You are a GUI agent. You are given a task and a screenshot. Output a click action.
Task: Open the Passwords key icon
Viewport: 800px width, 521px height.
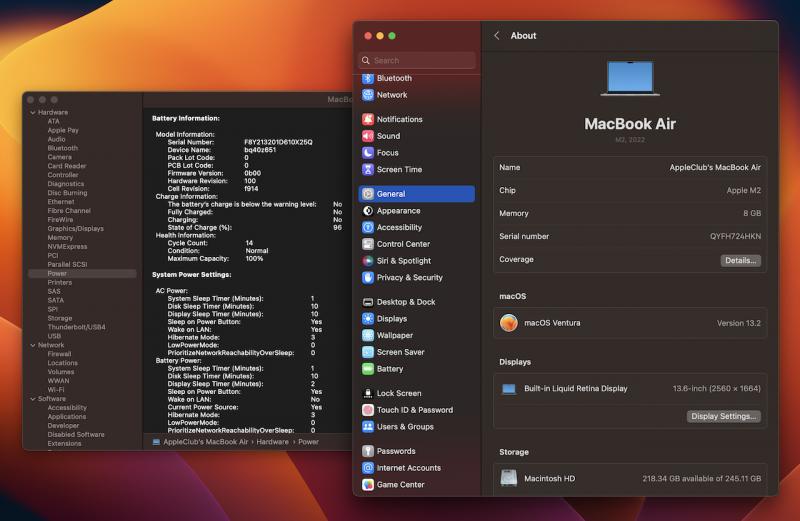coord(368,451)
